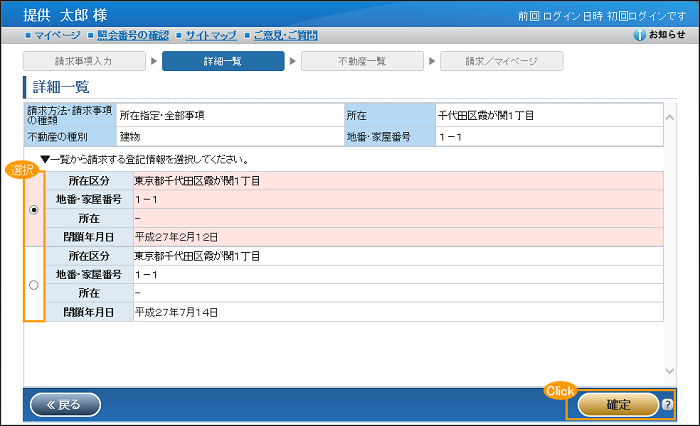Click the 平成27年7月14日 closing date cell
The image size is (700, 426).
coord(397,312)
